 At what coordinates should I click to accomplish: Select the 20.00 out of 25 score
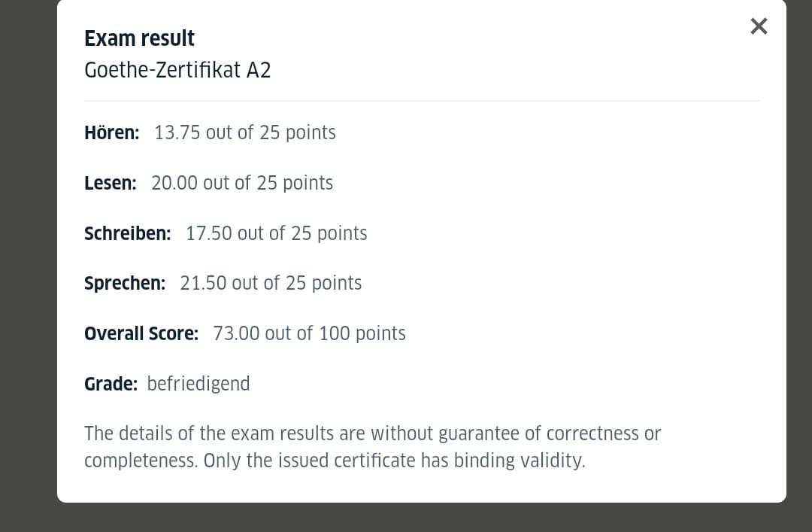point(242,183)
